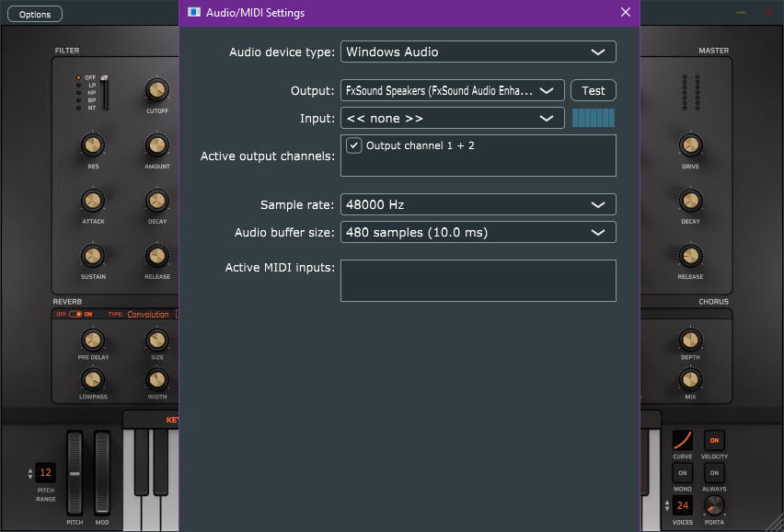This screenshot has height=532, width=784.
Task: Toggle the Output channel 1 + 2 checkbox
Action: point(354,145)
